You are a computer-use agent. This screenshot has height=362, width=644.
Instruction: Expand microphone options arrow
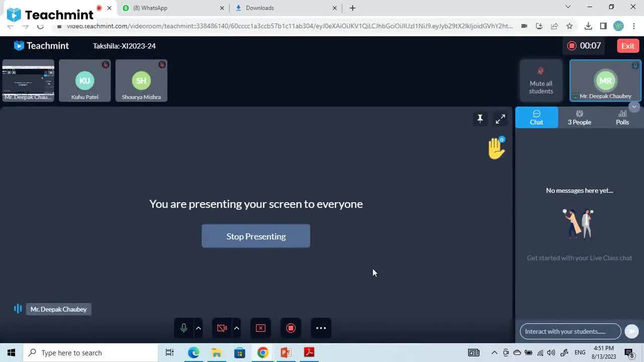[x=198, y=328]
